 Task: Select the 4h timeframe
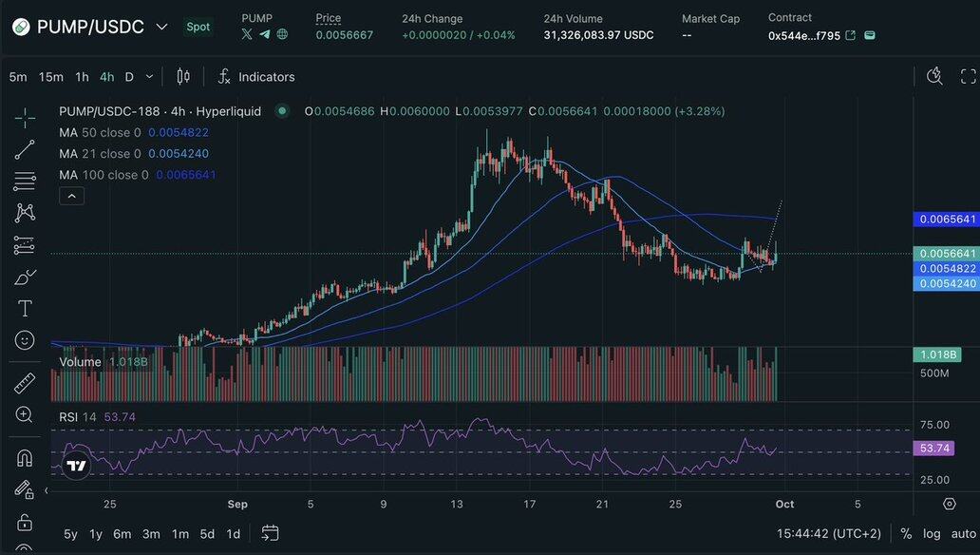point(107,77)
